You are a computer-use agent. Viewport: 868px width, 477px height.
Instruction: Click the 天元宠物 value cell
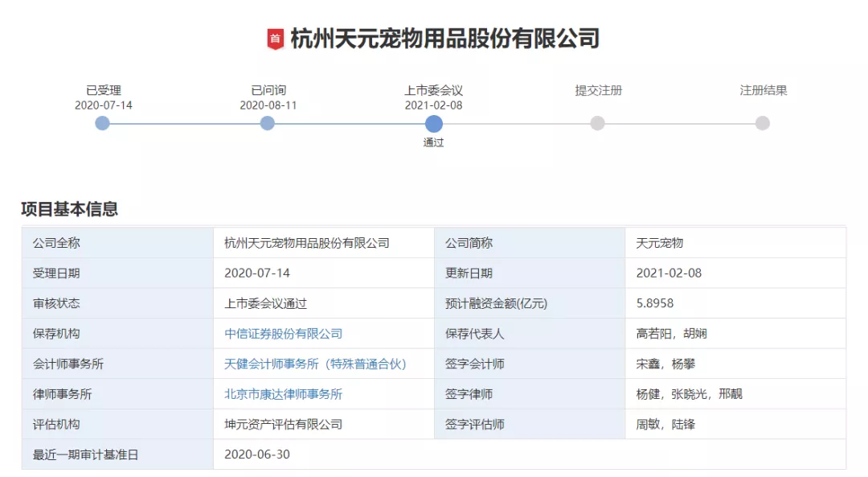pyautogui.click(x=735, y=243)
